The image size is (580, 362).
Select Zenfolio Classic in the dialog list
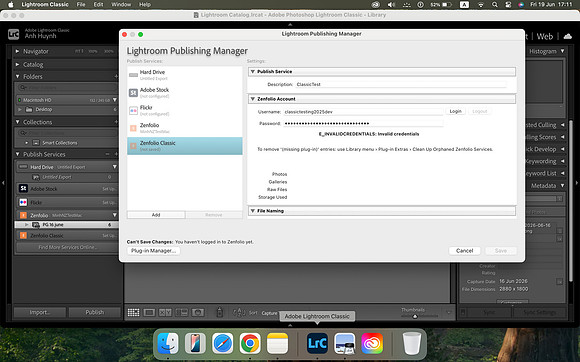pos(185,146)
